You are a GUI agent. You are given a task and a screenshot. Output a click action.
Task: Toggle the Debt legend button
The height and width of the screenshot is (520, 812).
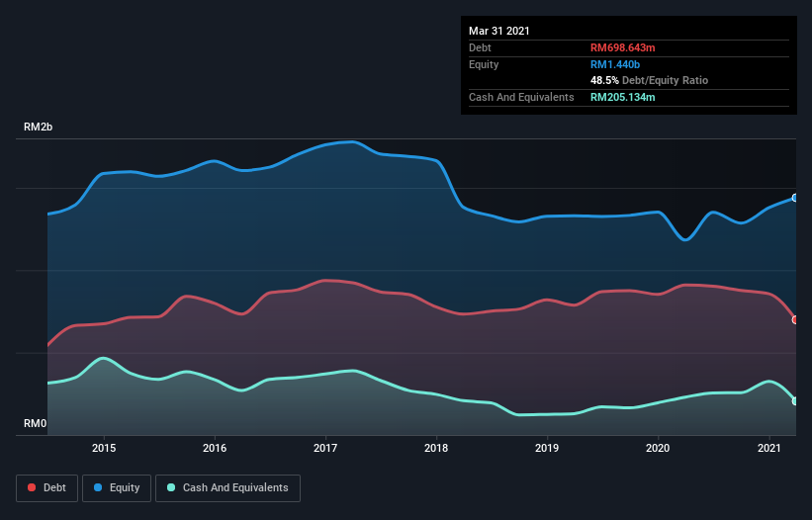[x=46, y=487]
